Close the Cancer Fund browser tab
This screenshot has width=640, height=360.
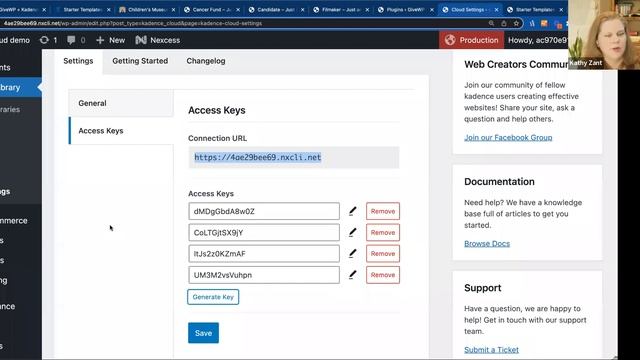point(238,9)
